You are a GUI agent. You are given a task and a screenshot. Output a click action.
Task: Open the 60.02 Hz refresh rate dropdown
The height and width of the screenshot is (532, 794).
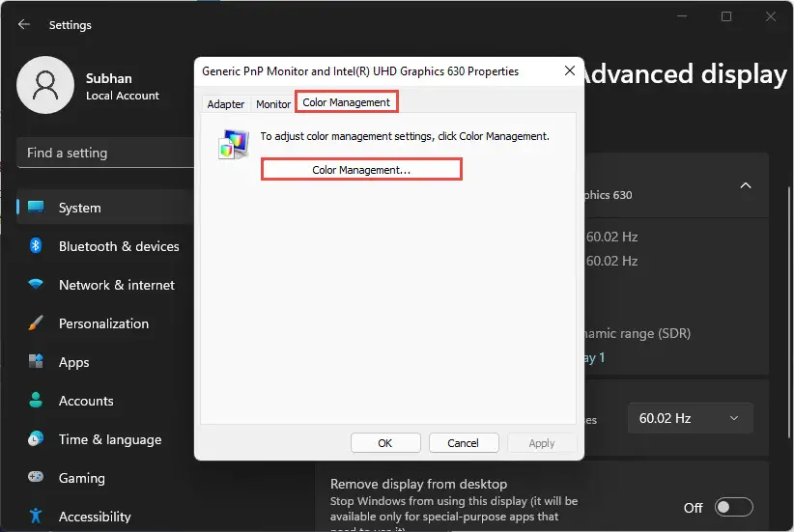pyautogui.click(x=691, y=418)
